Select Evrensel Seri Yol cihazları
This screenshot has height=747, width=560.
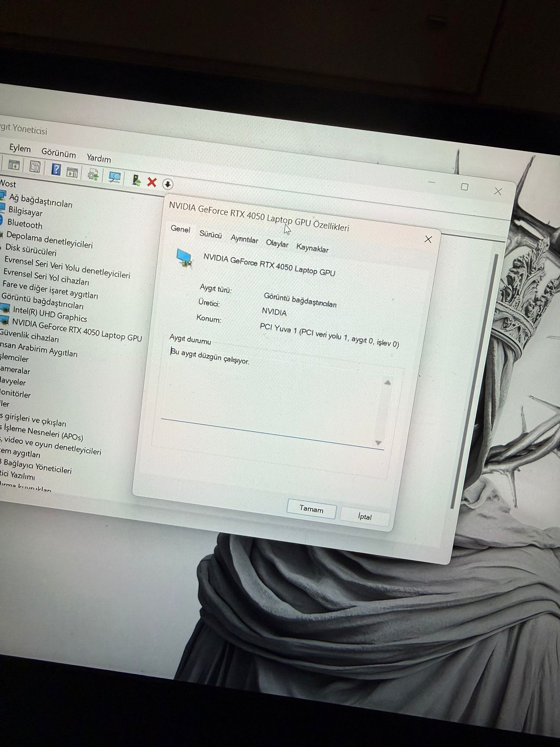(46, 278)
